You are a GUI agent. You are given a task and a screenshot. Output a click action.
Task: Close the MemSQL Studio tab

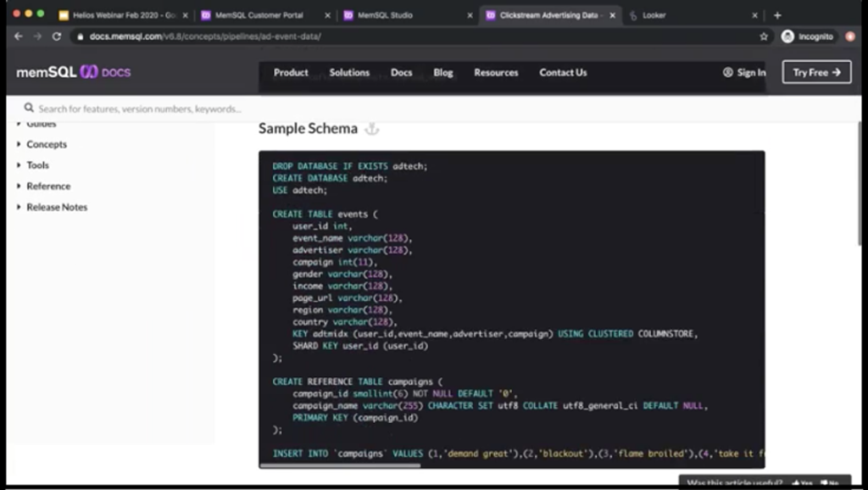point(470,15)
